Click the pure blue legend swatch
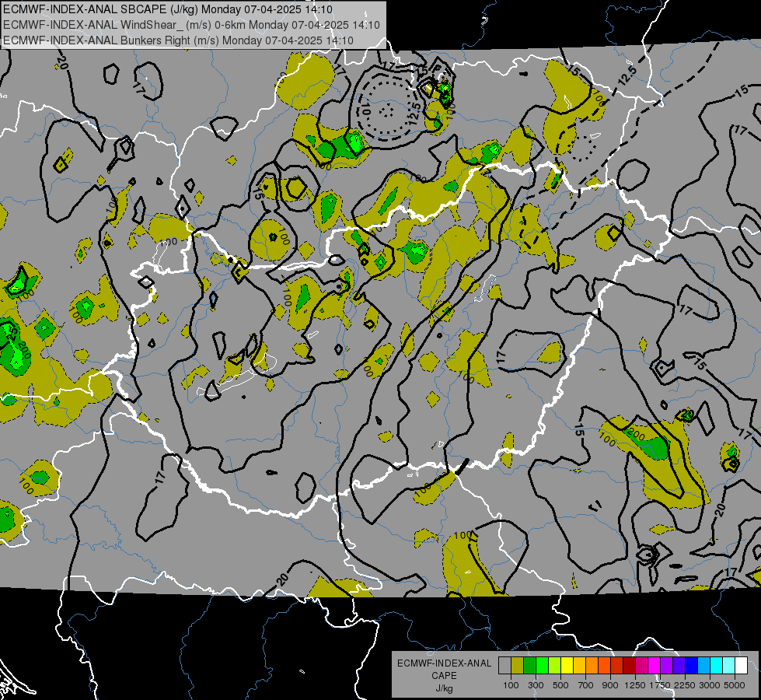Screen dimensions: 761x700 pyautogui.click(x=691, y=666)
